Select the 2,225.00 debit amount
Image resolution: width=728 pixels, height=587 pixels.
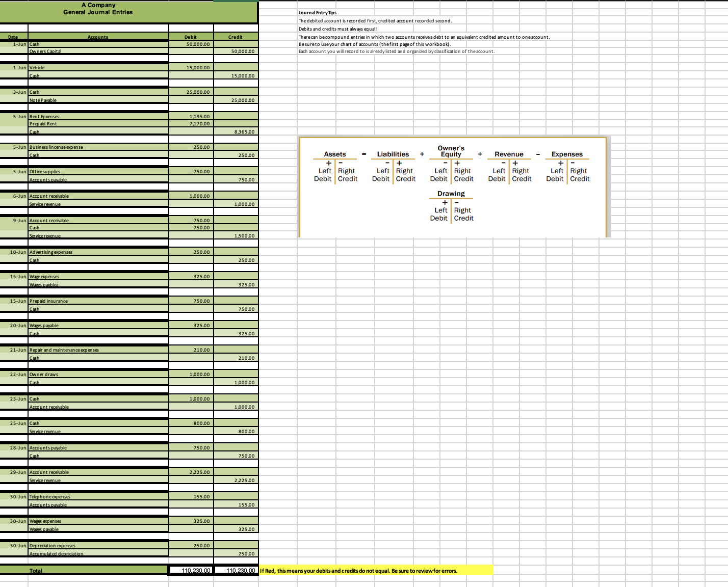coord(191,472)
